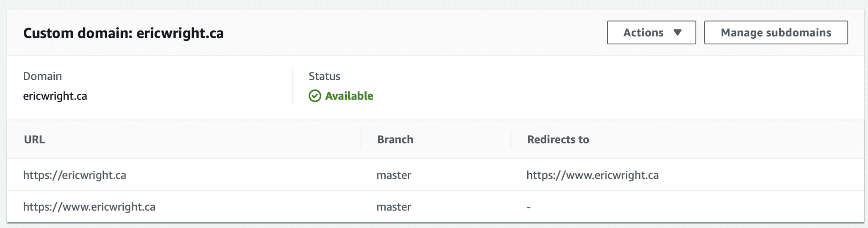The width and height of the screenshot is (868, 228).
Task: Click the divider between Branch and Redirects to
Action: (511, 140)
